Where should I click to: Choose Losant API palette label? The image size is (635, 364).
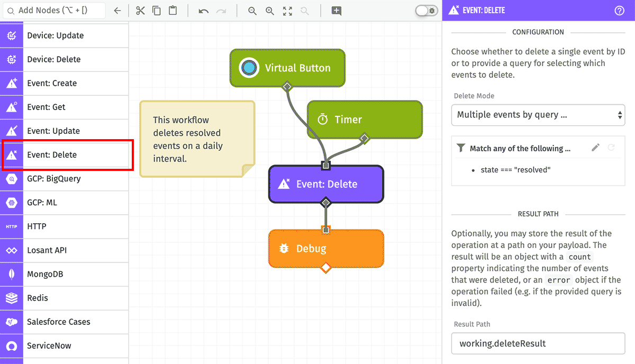click(x=47, y=250)
